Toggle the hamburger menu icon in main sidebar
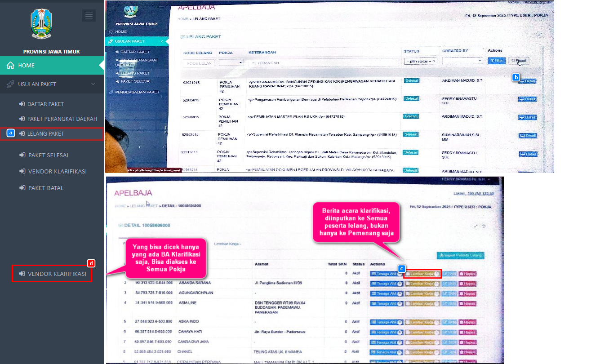 click(89, 16)
